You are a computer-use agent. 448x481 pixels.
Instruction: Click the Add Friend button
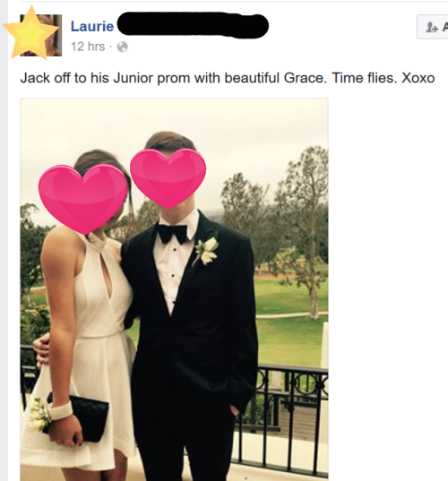[433, 27]
